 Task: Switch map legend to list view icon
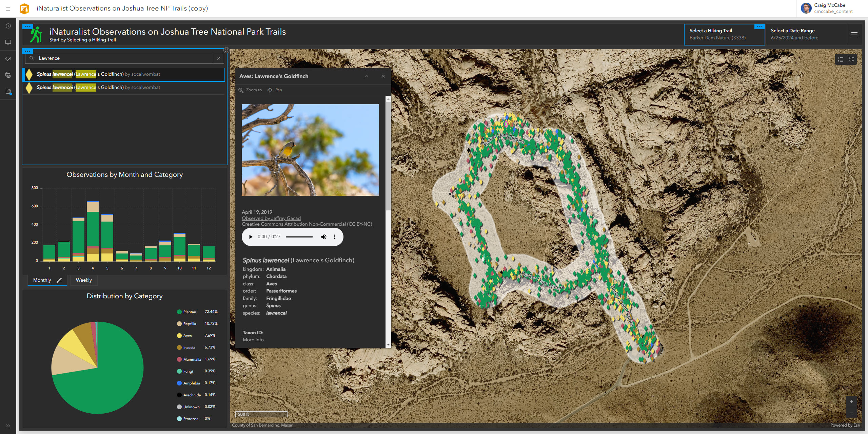[x=841, y=60]
